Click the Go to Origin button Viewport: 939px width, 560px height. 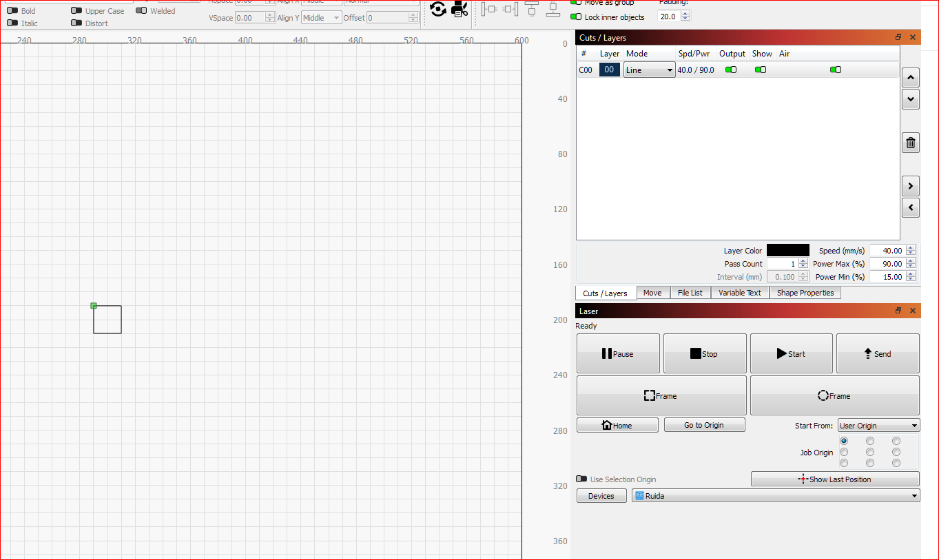[704, 425]
